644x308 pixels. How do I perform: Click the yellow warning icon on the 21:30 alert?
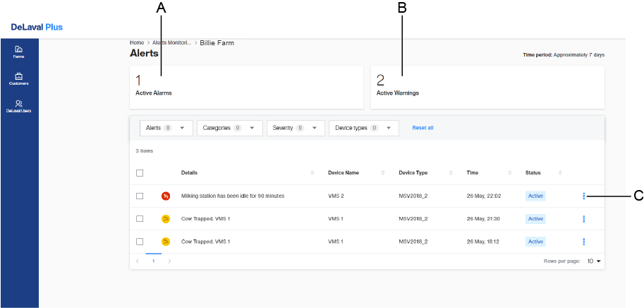pyautogui.click(x=166, y=219)
